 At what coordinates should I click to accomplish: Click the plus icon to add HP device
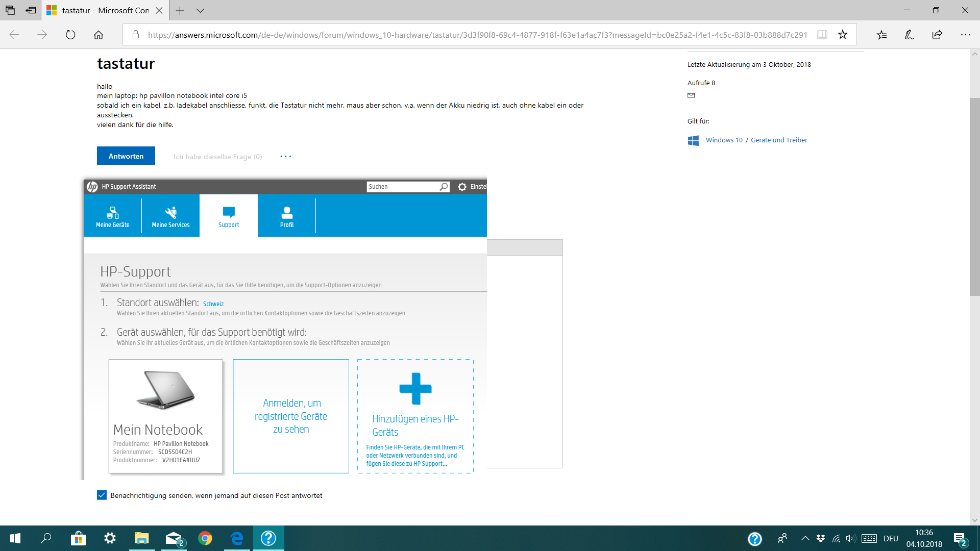415,388
